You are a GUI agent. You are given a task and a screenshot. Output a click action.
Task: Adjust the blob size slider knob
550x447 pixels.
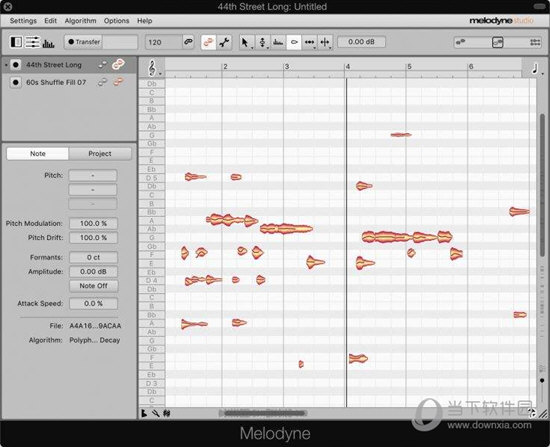click(542, 380)
